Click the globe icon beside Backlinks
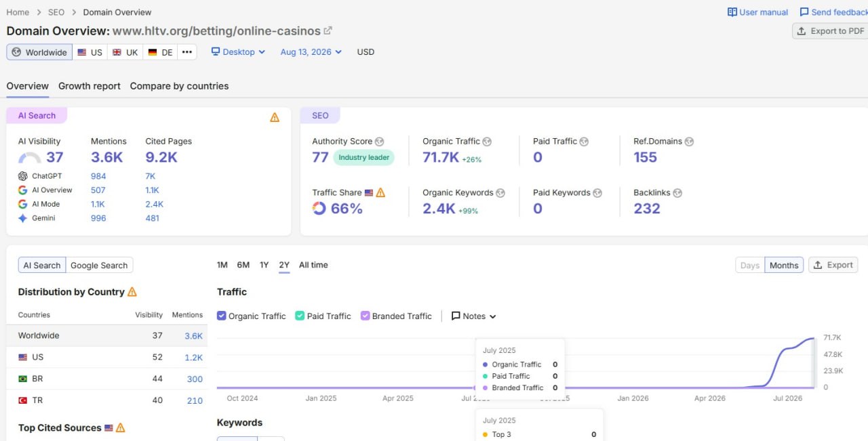 click(x=677, y=193)
